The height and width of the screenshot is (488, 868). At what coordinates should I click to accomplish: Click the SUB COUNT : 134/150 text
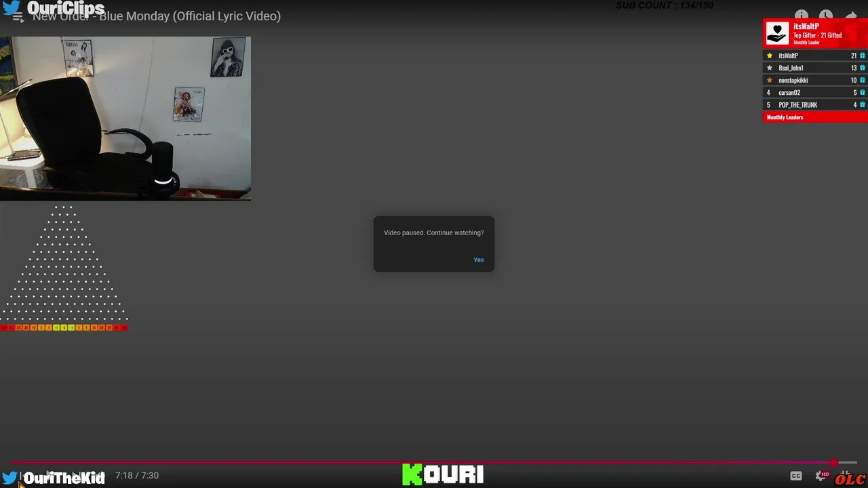[665, 5]
